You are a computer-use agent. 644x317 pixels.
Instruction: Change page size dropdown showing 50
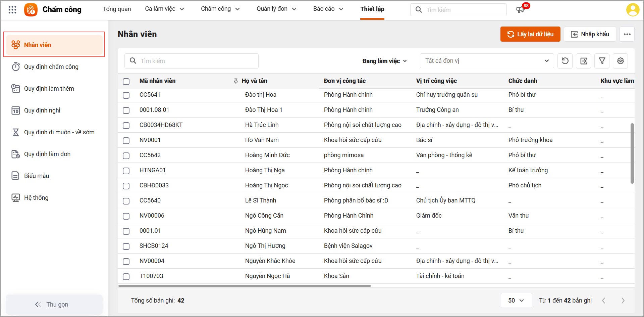[516, 300]
